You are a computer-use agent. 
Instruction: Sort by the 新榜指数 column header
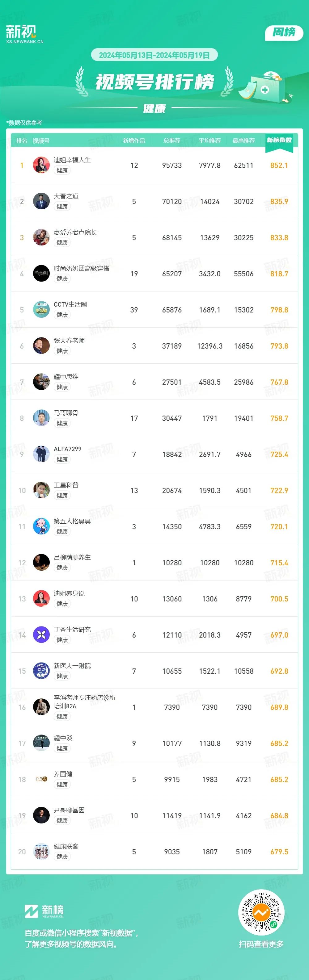click(x=279, y=140)
